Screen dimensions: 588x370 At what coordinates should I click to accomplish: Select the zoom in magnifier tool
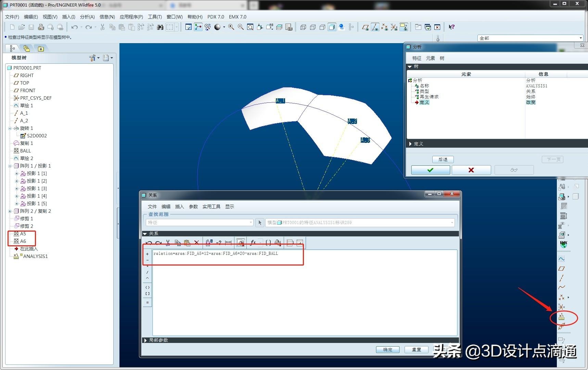click(x=231, y=27)
